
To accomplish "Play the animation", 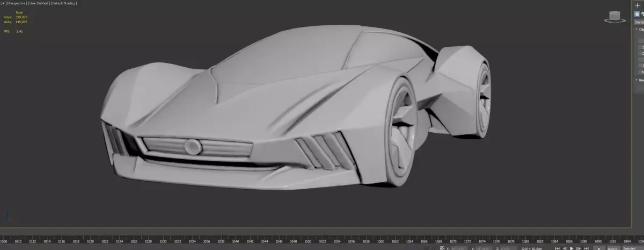I will (572, 248).
